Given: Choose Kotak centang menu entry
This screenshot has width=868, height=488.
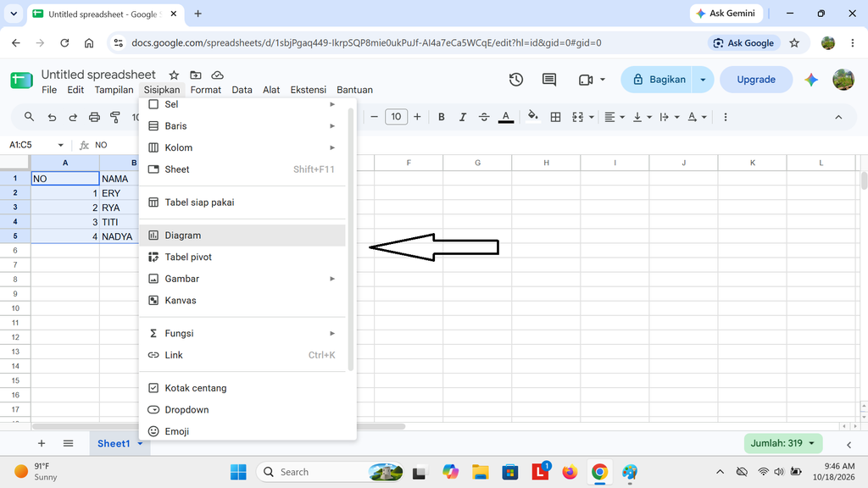Looking at the screenshot, I should pos(242,388).
